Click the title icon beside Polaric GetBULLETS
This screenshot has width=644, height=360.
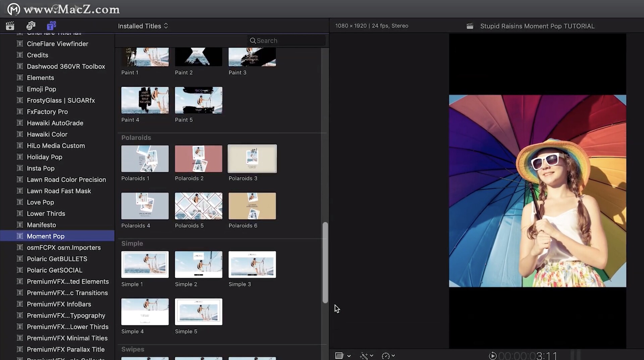(x=20, y=259)
